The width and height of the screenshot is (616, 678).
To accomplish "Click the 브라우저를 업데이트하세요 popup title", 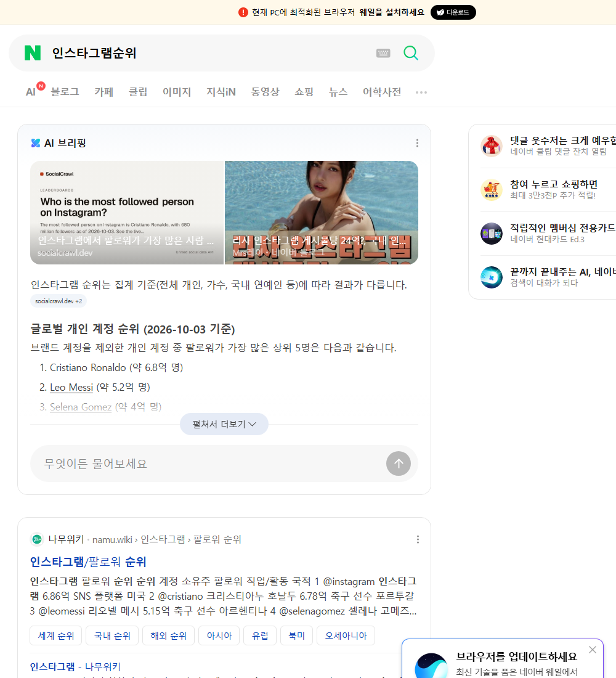I will pos(517,656).
